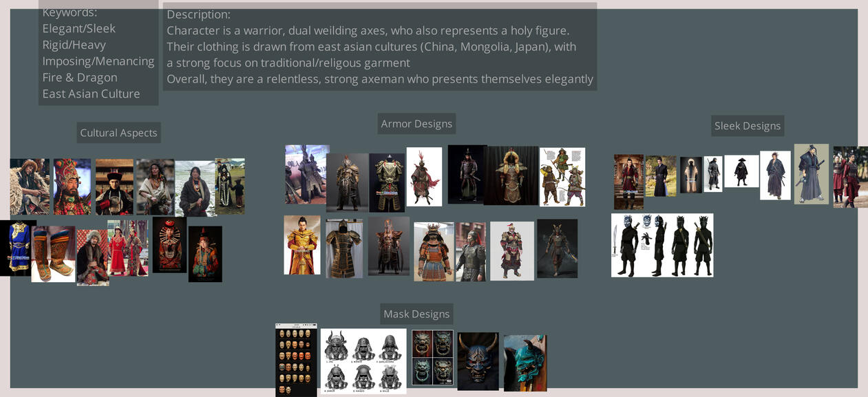Select the two women in red uniforms photo
Viewport: 868px width, 397px height.
851,177
